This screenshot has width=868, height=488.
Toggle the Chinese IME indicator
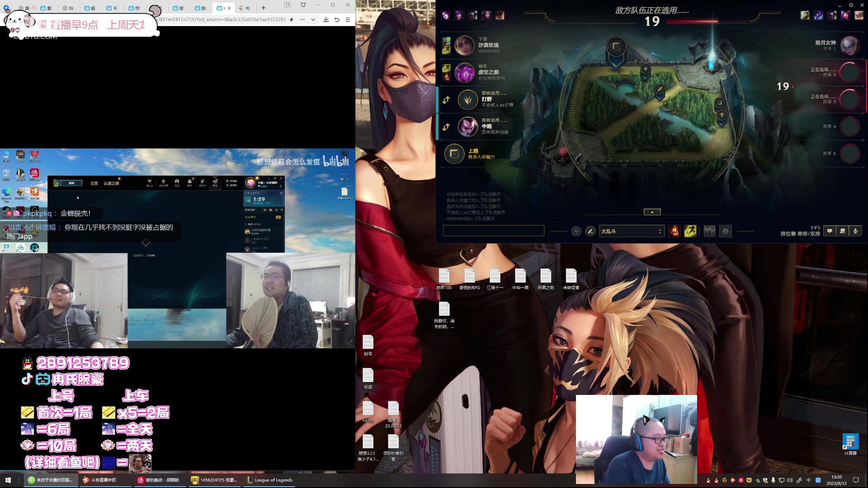tap(808, 480)
